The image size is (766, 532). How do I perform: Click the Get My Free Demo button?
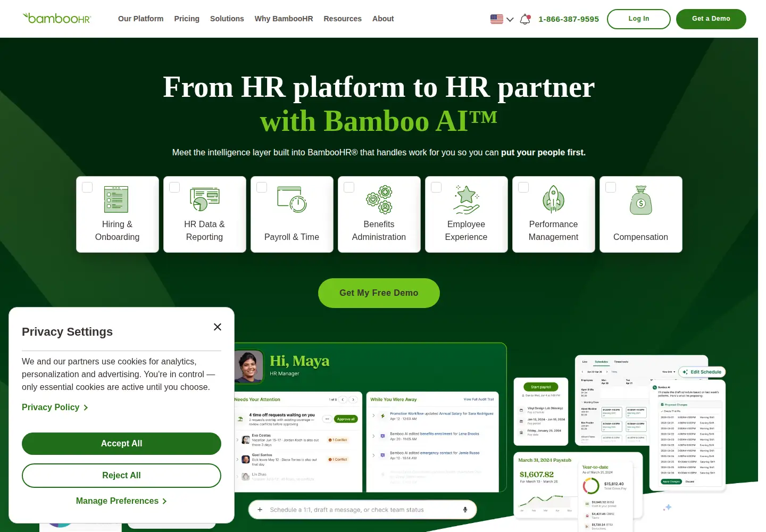tap(379, 293)
